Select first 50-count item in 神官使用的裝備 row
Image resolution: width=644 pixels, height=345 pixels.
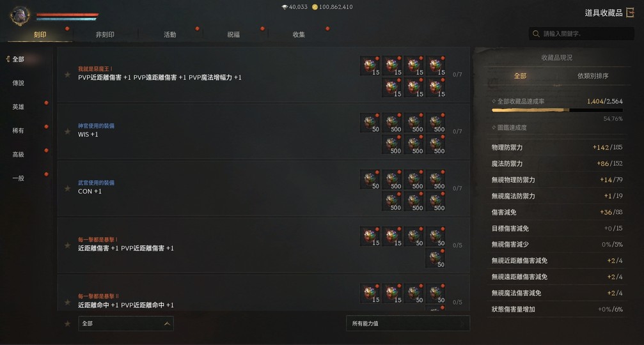[370, 123]
